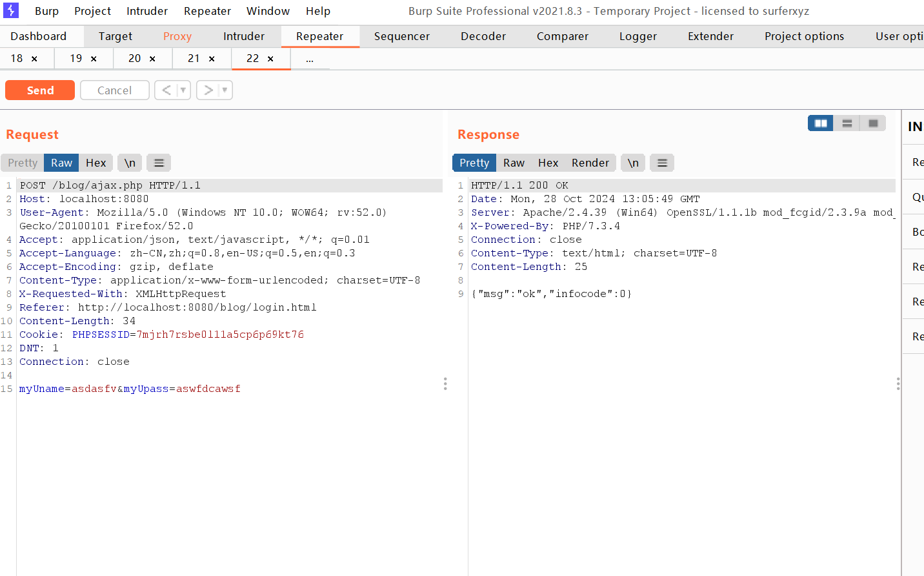Click the X-Powered-By: PHP/7.3.4 header
Viewport: 924px width, 576px height.
point(545,226)
